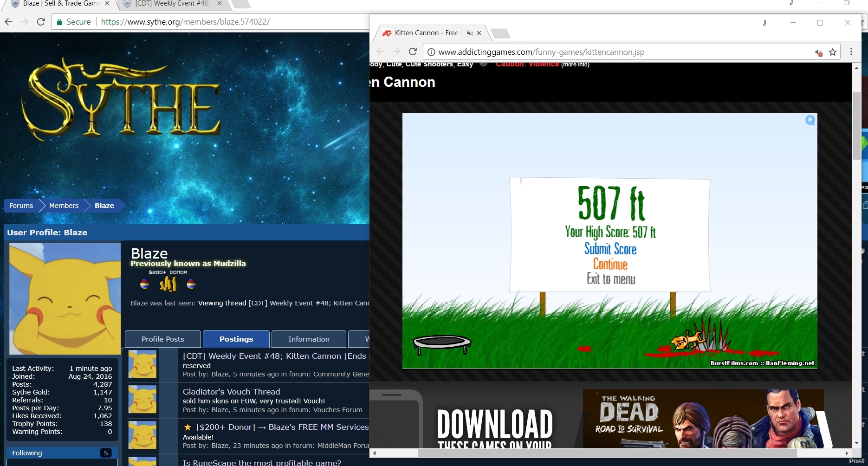
Task: Click the avatar beside Gladiator's Vouch Thread
Action: (x=142, y=400)
